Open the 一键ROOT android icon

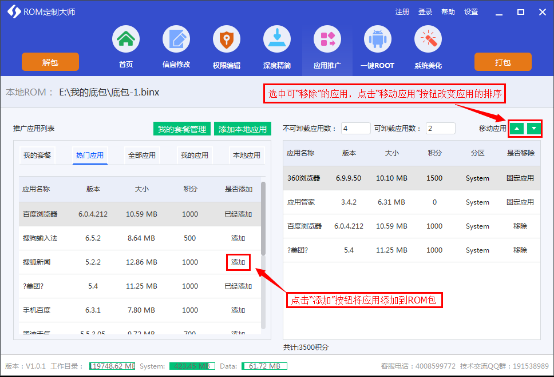[378, 39]
